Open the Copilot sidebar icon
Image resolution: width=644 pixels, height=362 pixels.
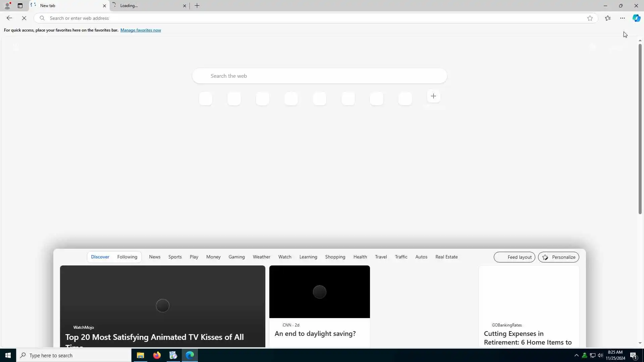(636, 18)
